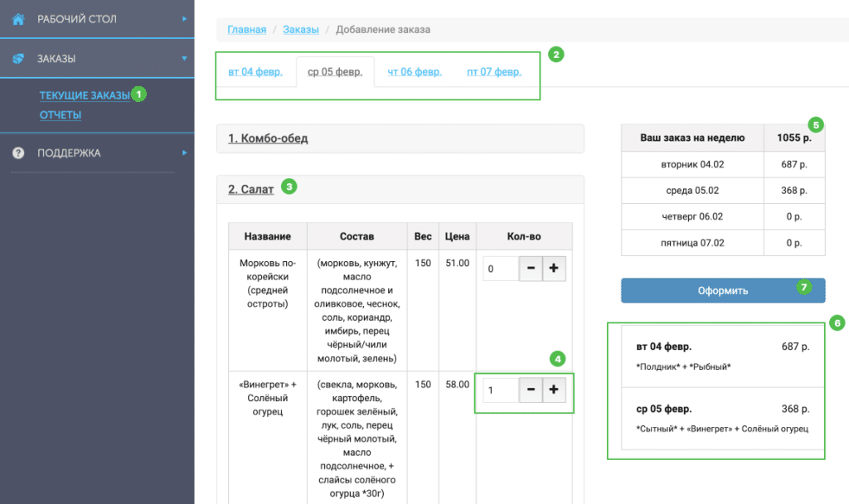Click quantity field for Морковь по-корейски

(x=501, y=269)
